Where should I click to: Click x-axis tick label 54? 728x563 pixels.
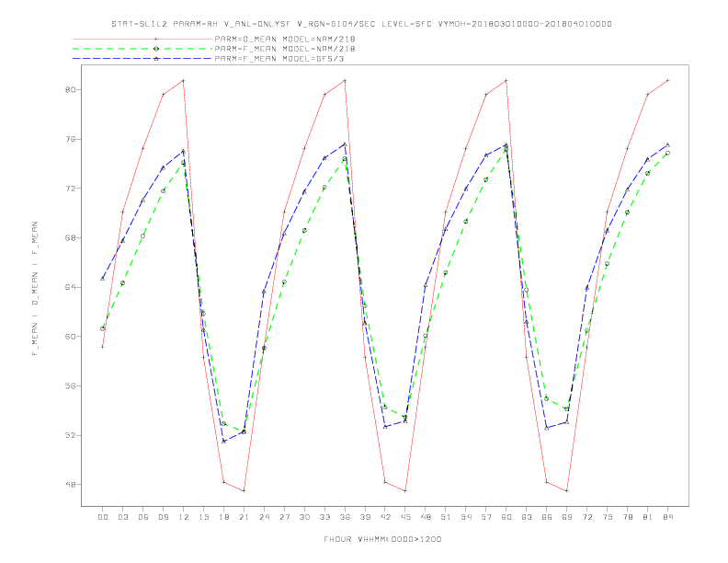[466, 517]
